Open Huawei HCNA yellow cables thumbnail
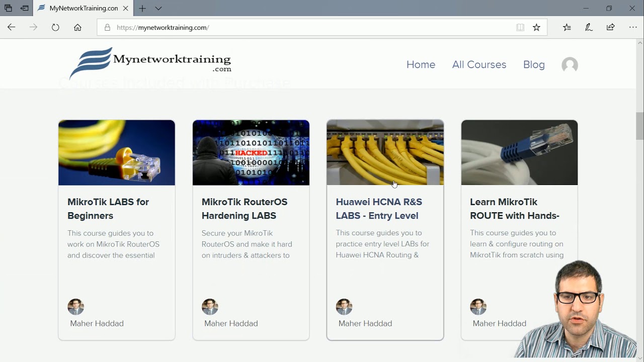644x362 pixels. 385,152
